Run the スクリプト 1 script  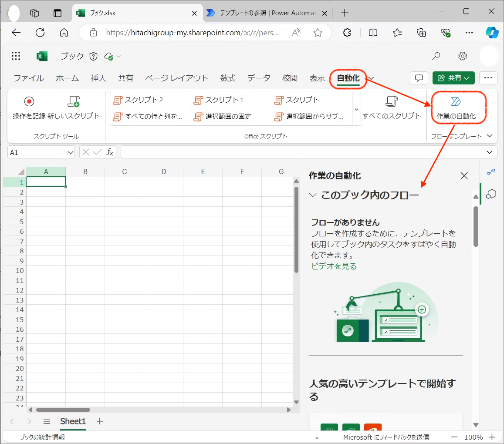point(219,100)
